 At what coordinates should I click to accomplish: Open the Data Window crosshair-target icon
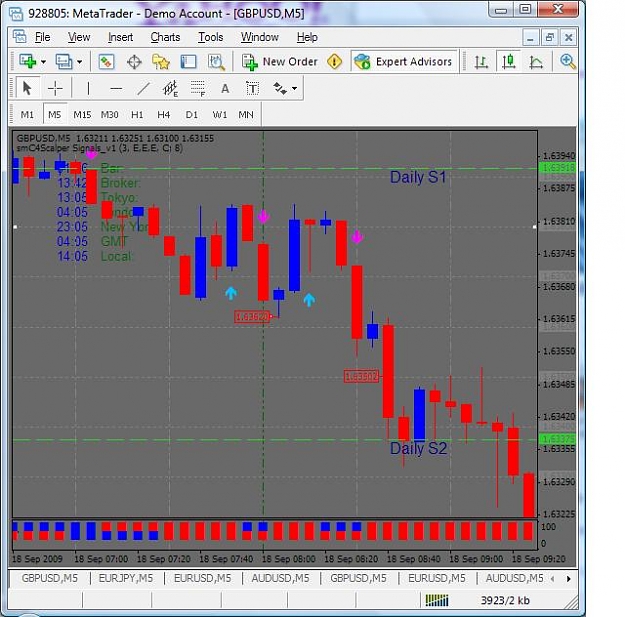(134, 62)
